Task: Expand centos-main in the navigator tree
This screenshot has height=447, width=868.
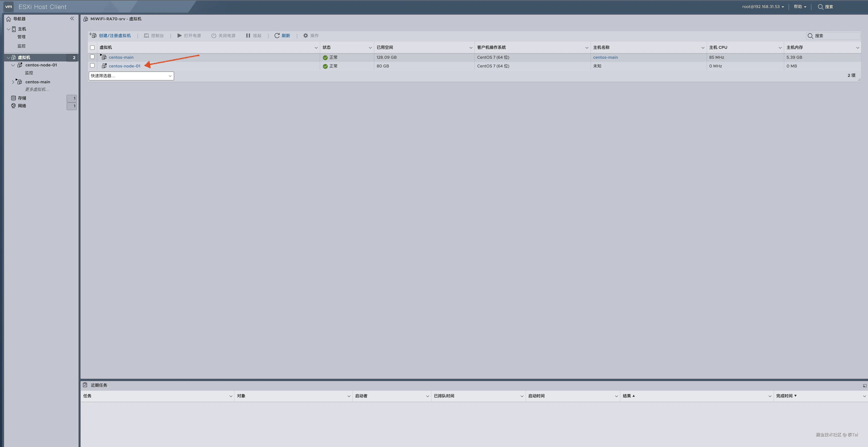Action: click(13, 82)
